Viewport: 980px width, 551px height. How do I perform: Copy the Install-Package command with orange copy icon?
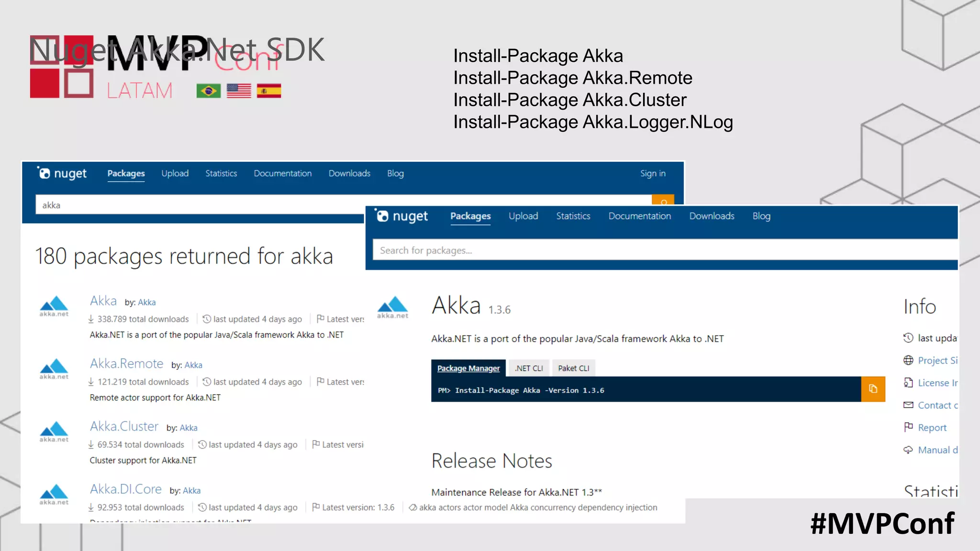[x=873, y=389]
